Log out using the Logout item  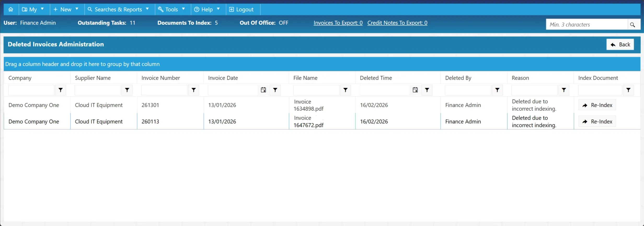[x=243, y=9]
